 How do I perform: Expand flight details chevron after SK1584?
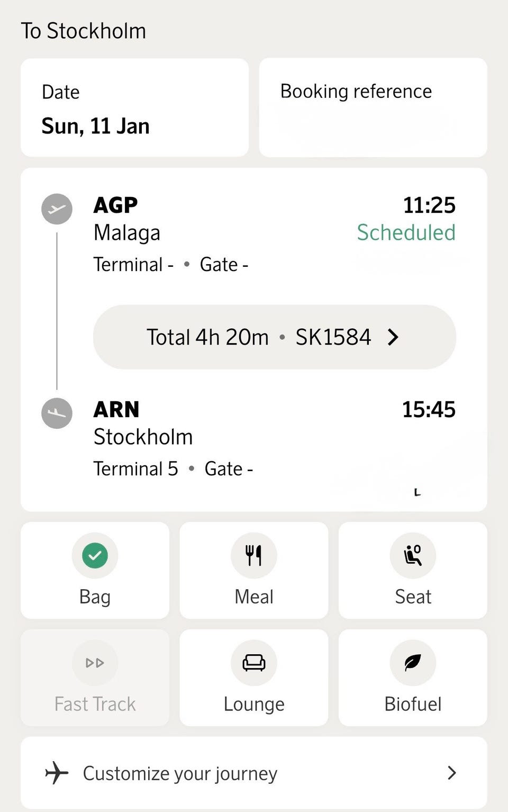pos(393,337)
